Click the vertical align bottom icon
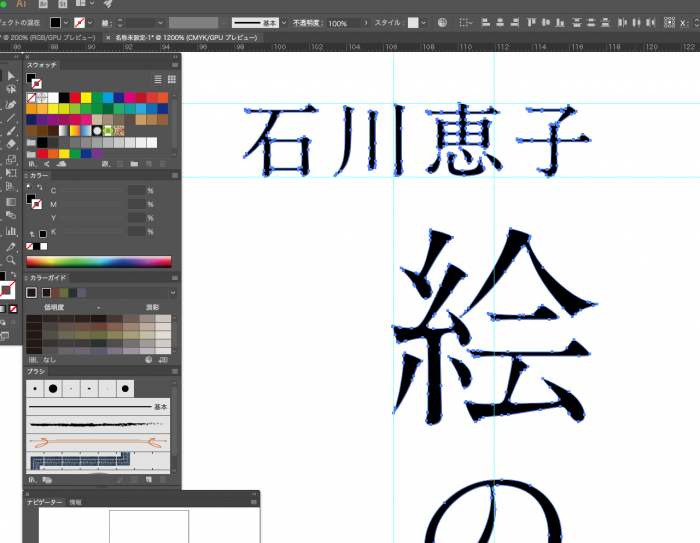 [560, 22]
